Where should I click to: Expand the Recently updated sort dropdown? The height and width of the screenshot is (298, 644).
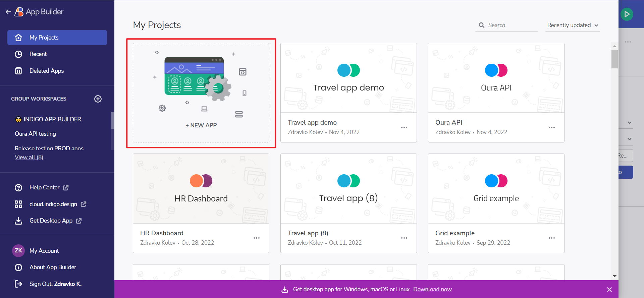point(573,25)
